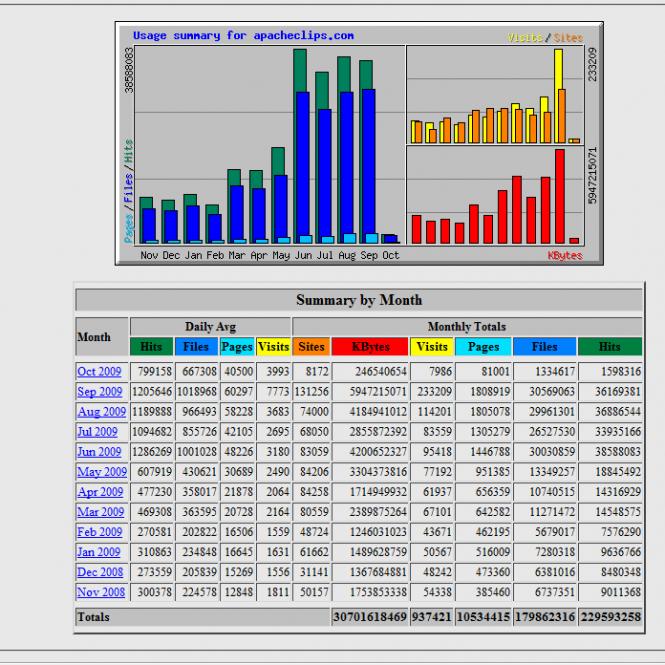
Task: Click the Month column header
Action: coord(102,337)
